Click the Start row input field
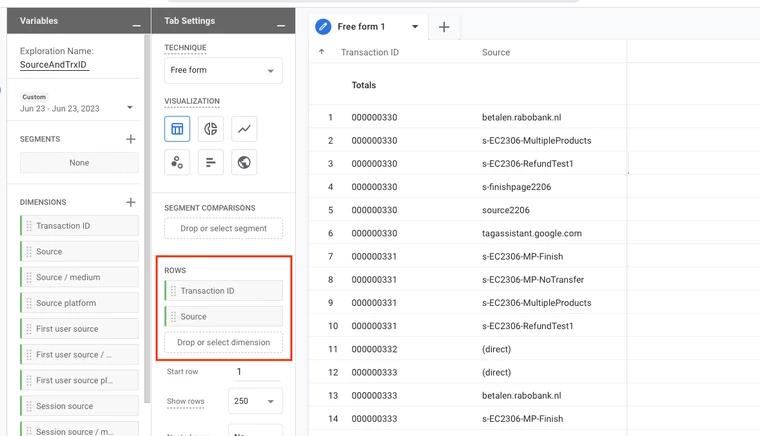Screen dimensions: 760x436 pos(257,372)
